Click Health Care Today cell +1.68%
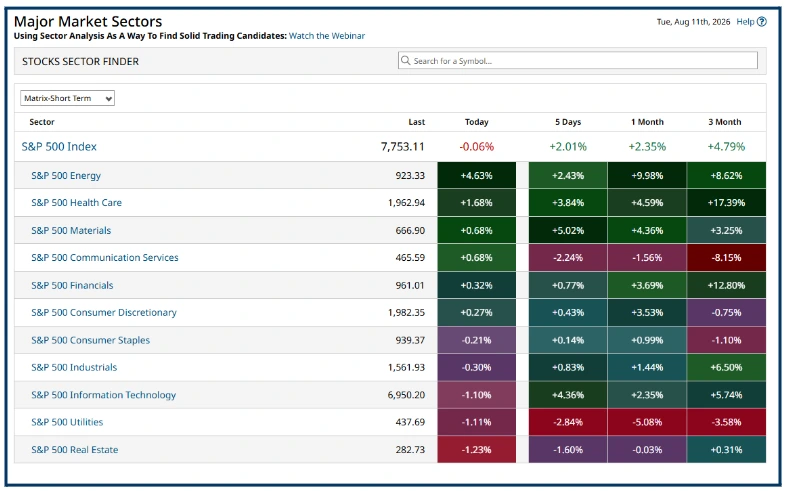This screenshot has height=491, width=787. (x=476, y=203)
